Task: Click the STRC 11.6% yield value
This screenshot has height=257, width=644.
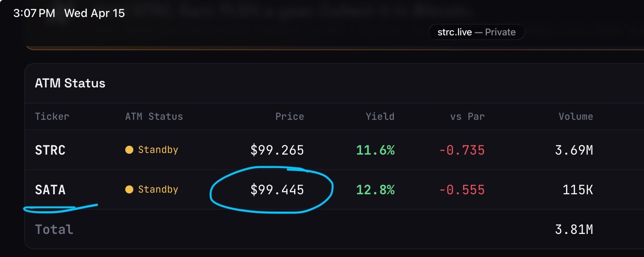Action: click(x=375, y=150)
